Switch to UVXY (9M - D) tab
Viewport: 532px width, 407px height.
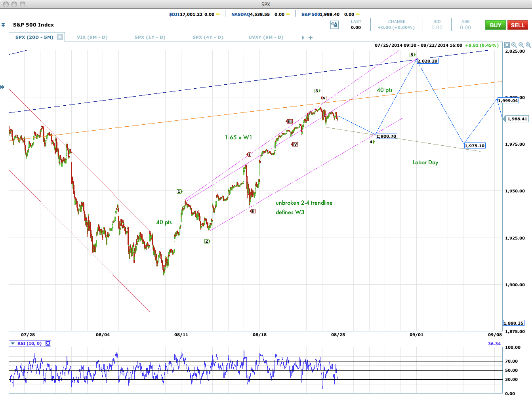click(x=266, y=37)
